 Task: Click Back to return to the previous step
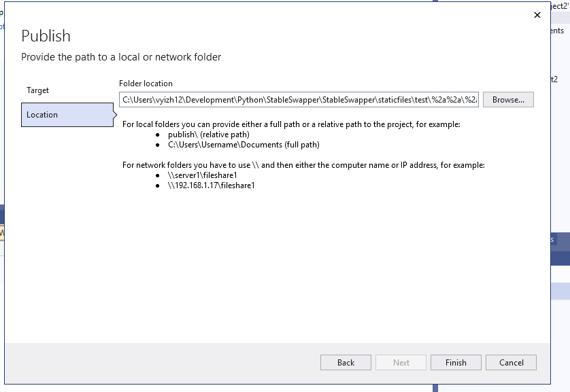(346, 362)
